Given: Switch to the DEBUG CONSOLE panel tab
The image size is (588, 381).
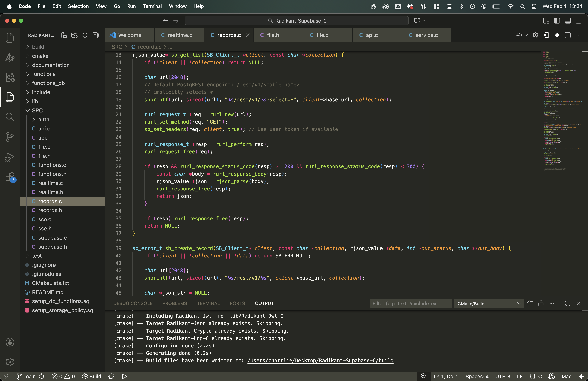Looking at the screenshot, I should (133, 303).
